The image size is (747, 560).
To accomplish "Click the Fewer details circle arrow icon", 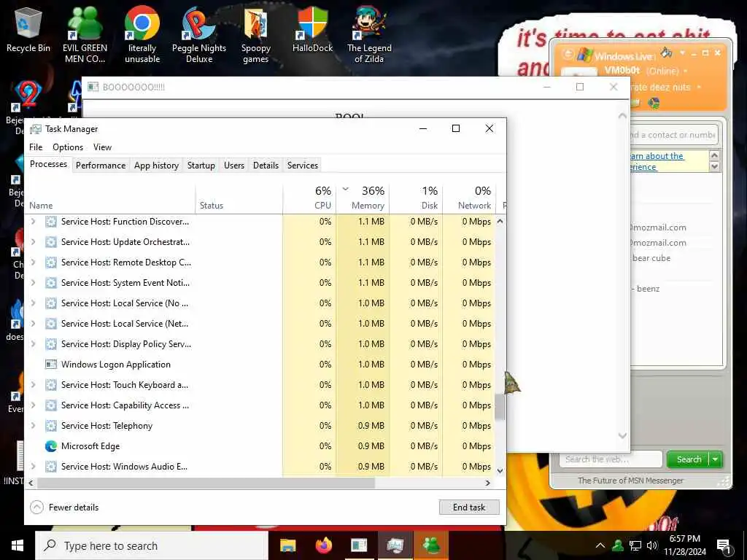I will point(36,507).
